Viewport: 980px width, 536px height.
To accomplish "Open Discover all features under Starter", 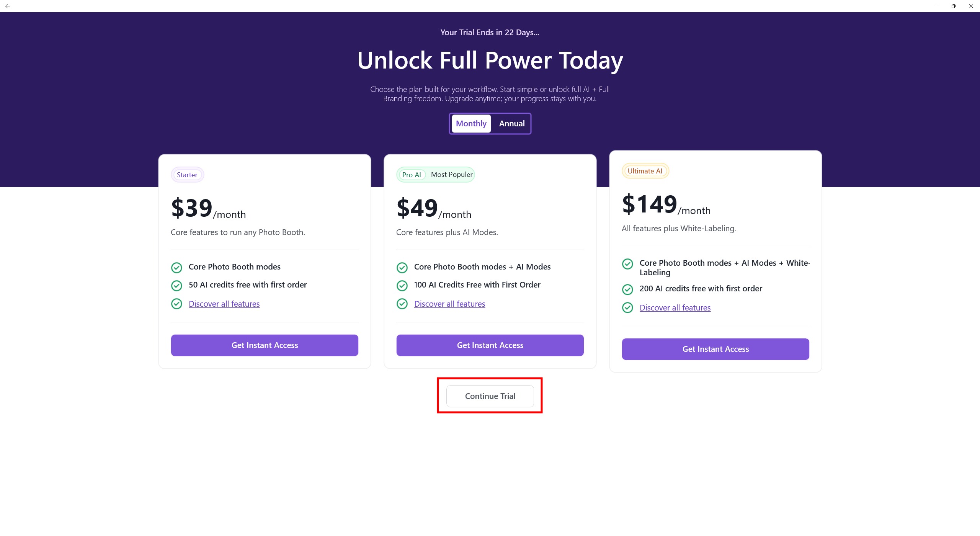I will pyautogui.click(x=224, y=304).
